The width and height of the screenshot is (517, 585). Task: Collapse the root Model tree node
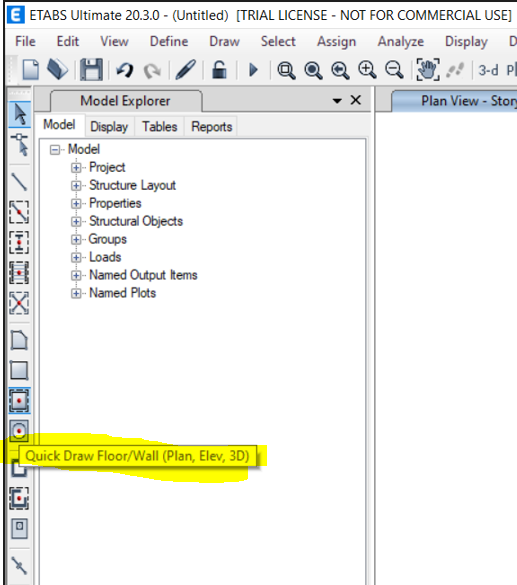point(55,150)
